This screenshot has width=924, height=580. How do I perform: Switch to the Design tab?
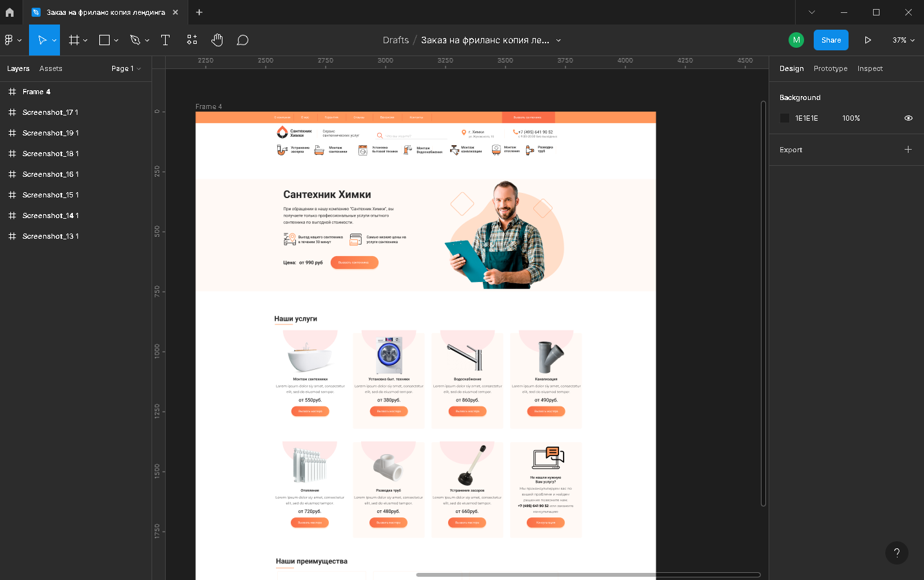coord(791,68)
